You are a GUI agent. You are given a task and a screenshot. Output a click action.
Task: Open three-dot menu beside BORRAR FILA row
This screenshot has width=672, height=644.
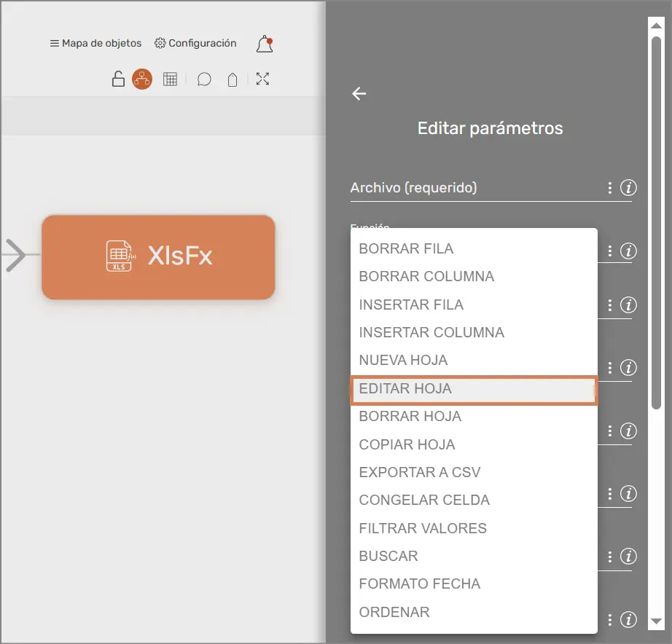point(609,251)
